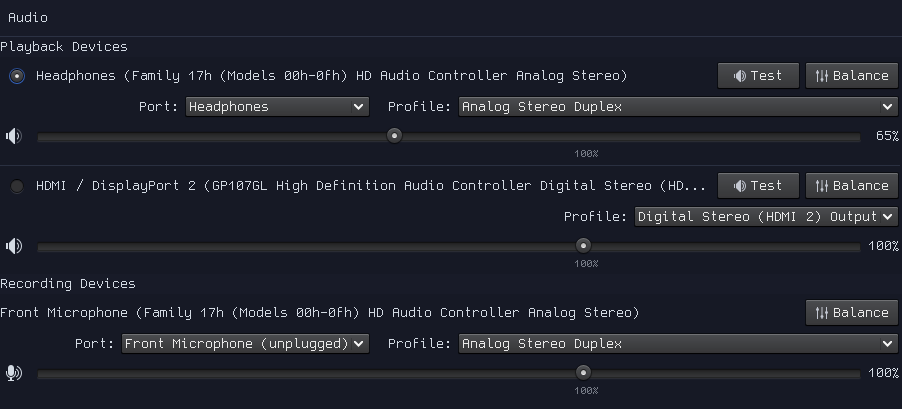The height and width of the screenshot is (409, 902).
Task: Open Balance for the Front Microphone
Action: pos(851,313)
